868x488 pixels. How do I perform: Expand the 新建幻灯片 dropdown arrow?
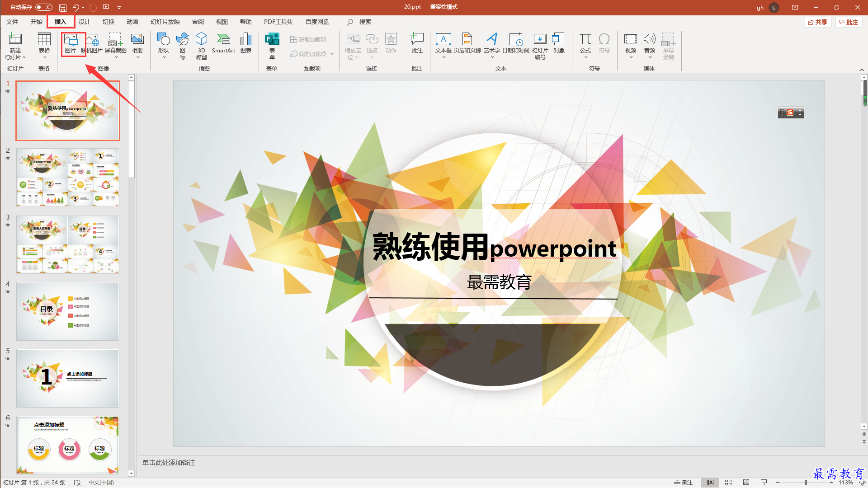[x=24, y=57]
